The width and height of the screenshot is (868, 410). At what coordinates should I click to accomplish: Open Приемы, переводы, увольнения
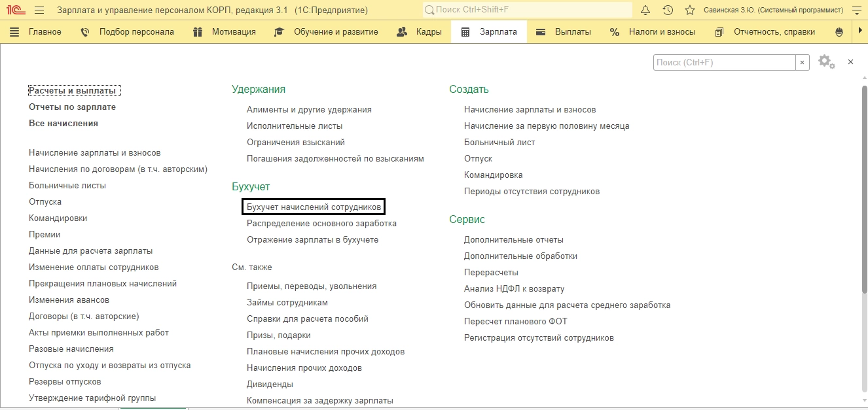(x=312, y=286)
